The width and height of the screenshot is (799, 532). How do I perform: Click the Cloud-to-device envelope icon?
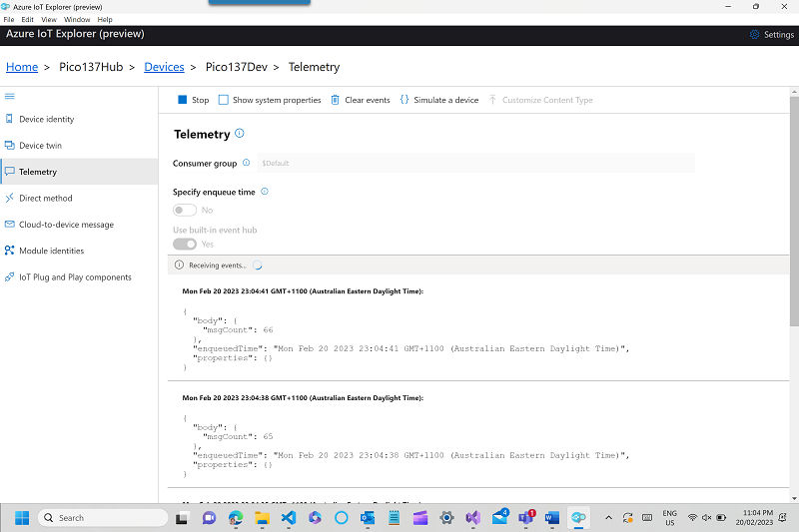(9, 224)
